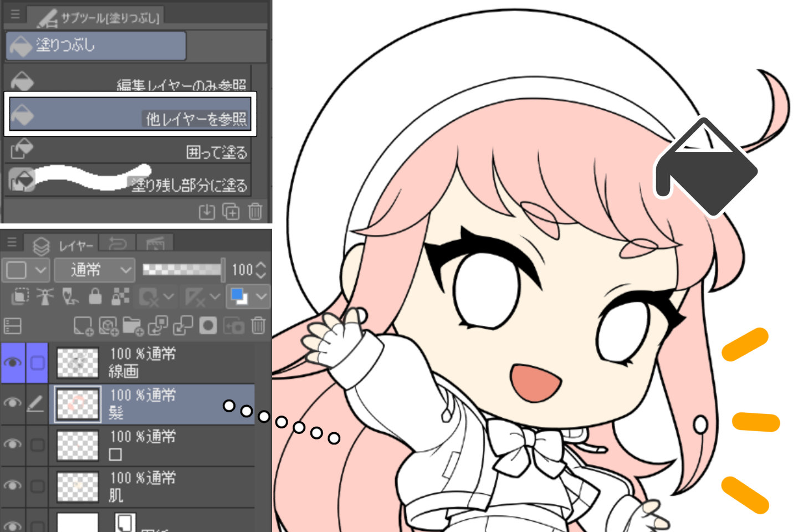Hide the 線画 layer using eye icon

[12, 362]
